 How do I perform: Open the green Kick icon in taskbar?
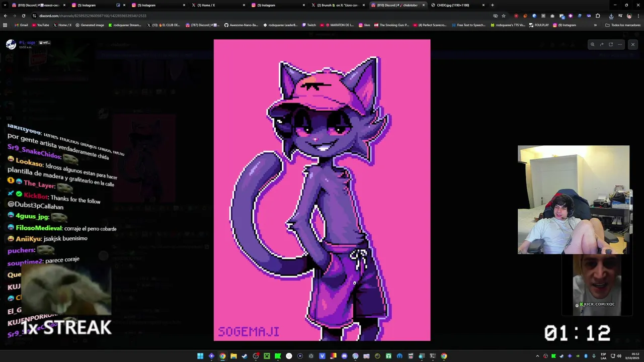click(x=278, y=356)
